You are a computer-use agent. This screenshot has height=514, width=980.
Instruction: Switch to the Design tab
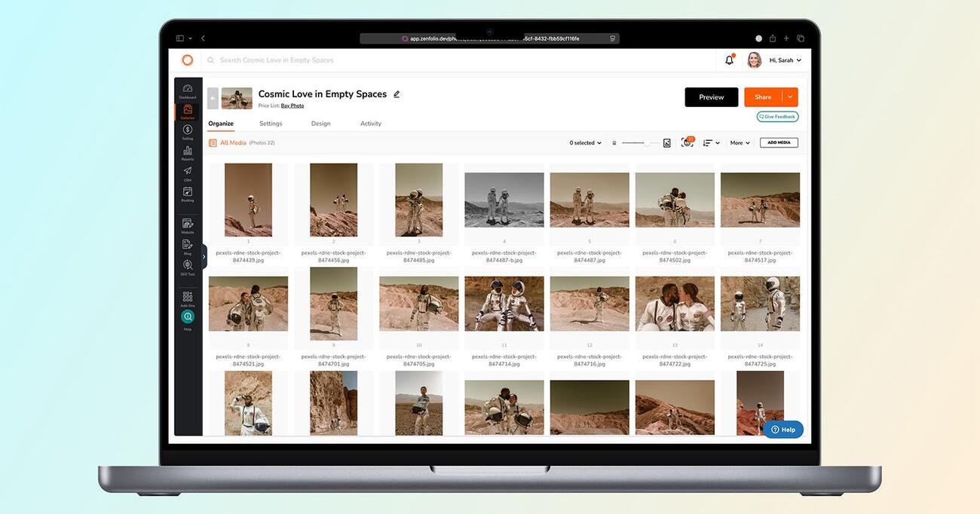pyautogui.click(x=320, y=124)
